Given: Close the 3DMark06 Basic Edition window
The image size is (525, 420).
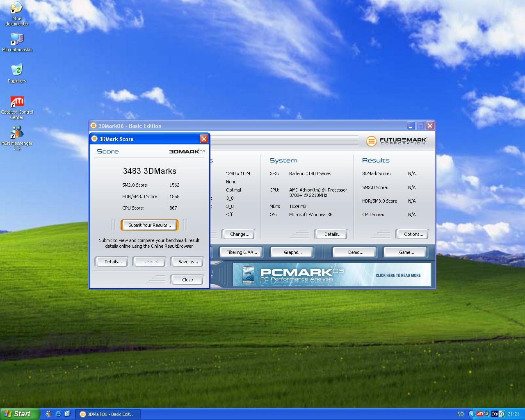Looking at the screenshot, I should click(430, 126).
